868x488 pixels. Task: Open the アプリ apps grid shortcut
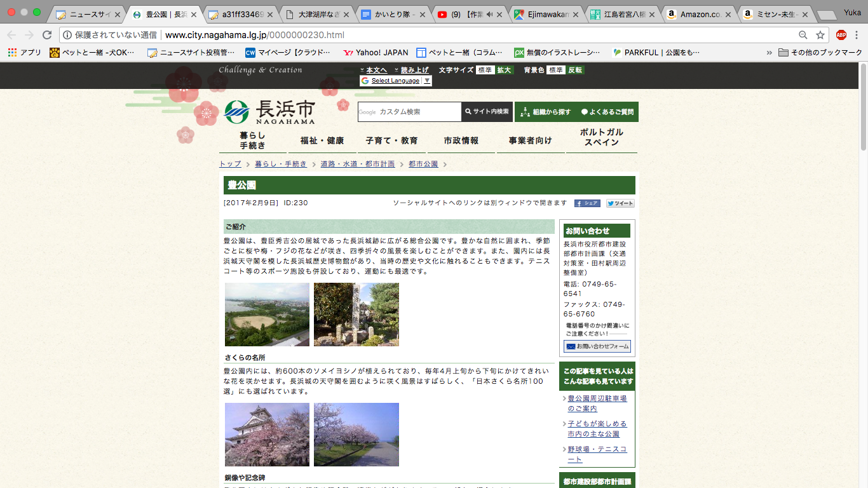[25, 52]
